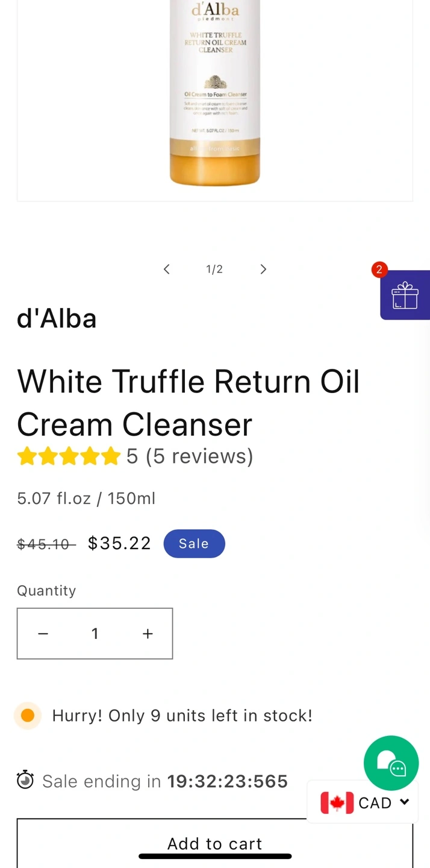This screenshot has width=430, height=868.
Task: Tap the Canadian flag icon
Action: [x=337, y=803]
